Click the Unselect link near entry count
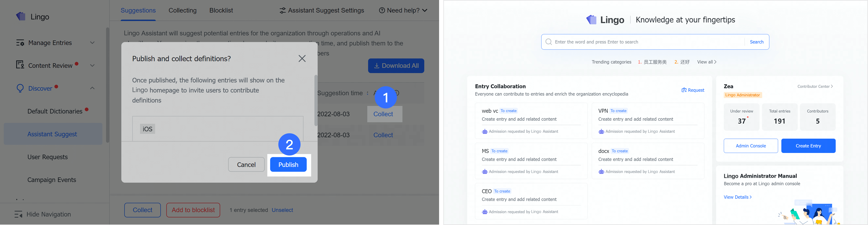 [282, 210]
